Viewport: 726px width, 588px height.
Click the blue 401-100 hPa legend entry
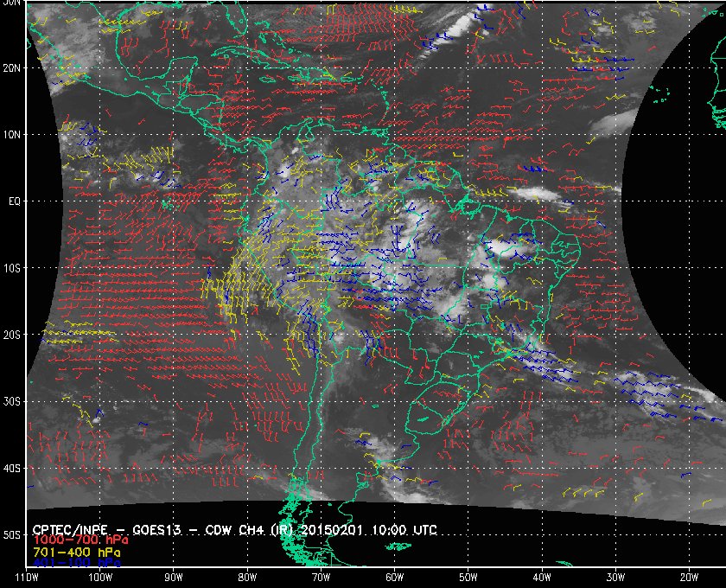click(77, 563)
